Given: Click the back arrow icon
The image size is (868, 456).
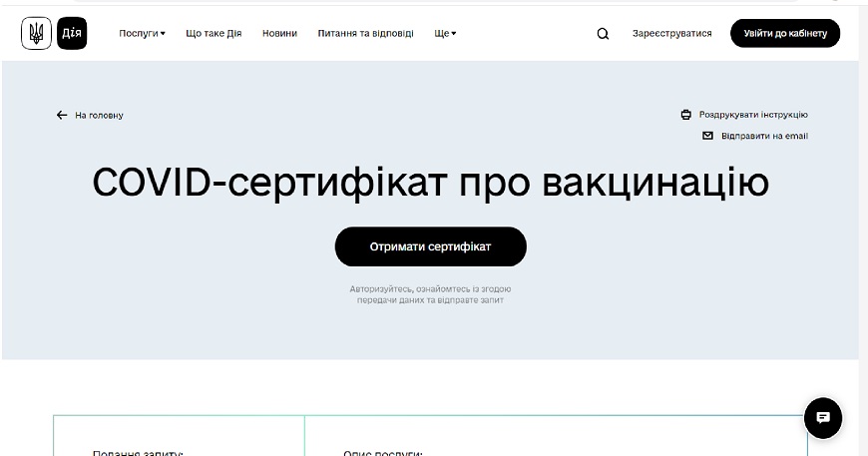Looking at the screenshot, I should (62, 115).
